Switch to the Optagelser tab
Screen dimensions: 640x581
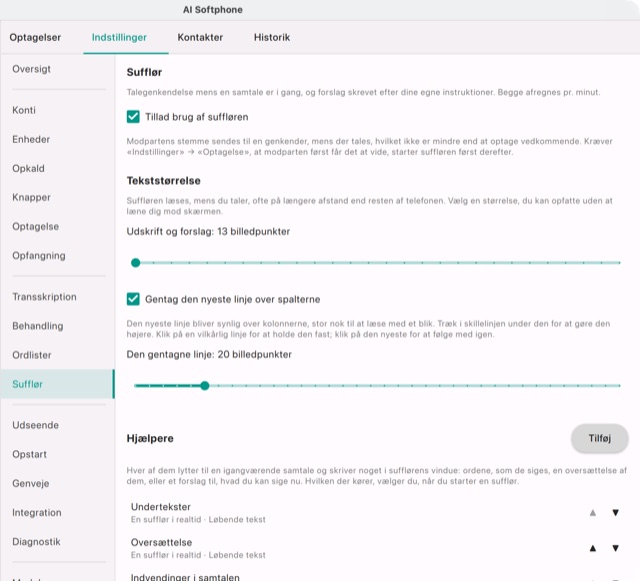click(x=35, y=37)
